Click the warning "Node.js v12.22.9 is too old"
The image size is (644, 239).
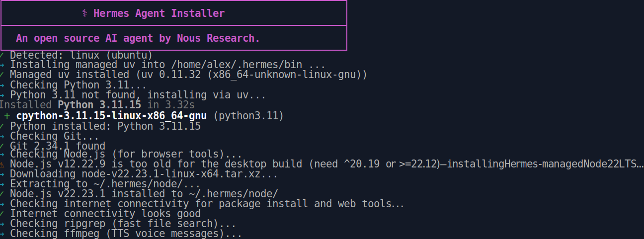327,164
